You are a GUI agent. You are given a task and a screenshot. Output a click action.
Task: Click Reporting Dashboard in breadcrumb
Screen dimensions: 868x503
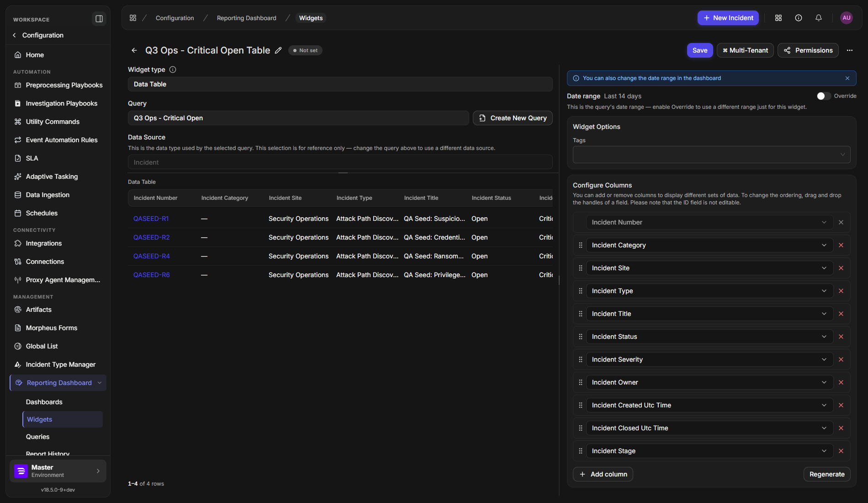click(247, 18)
